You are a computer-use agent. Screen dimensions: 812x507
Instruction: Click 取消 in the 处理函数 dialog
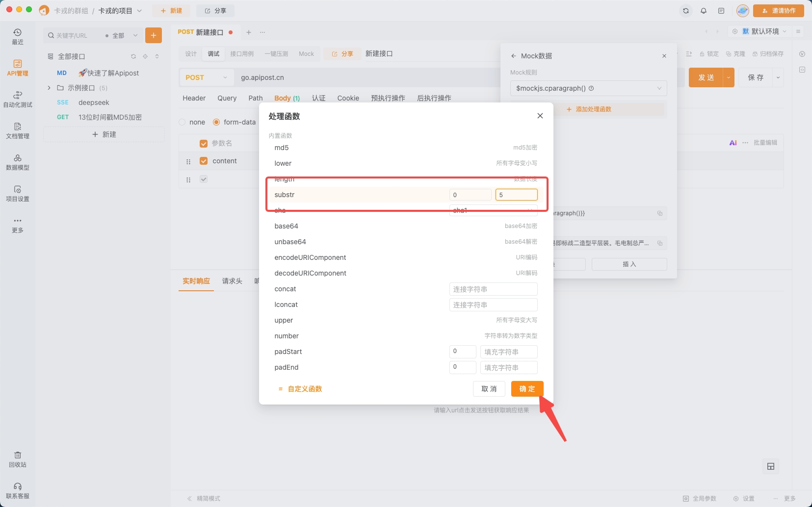[489, 389]
